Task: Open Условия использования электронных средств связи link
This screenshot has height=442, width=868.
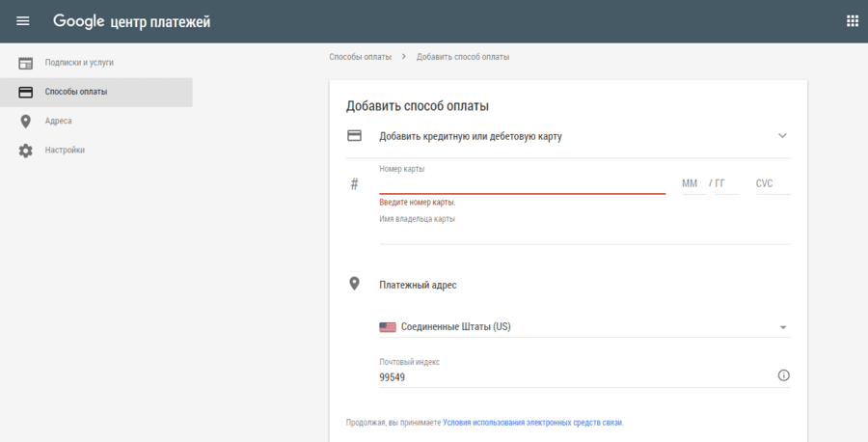Action: pyautogui.click(x=532, y=423)
